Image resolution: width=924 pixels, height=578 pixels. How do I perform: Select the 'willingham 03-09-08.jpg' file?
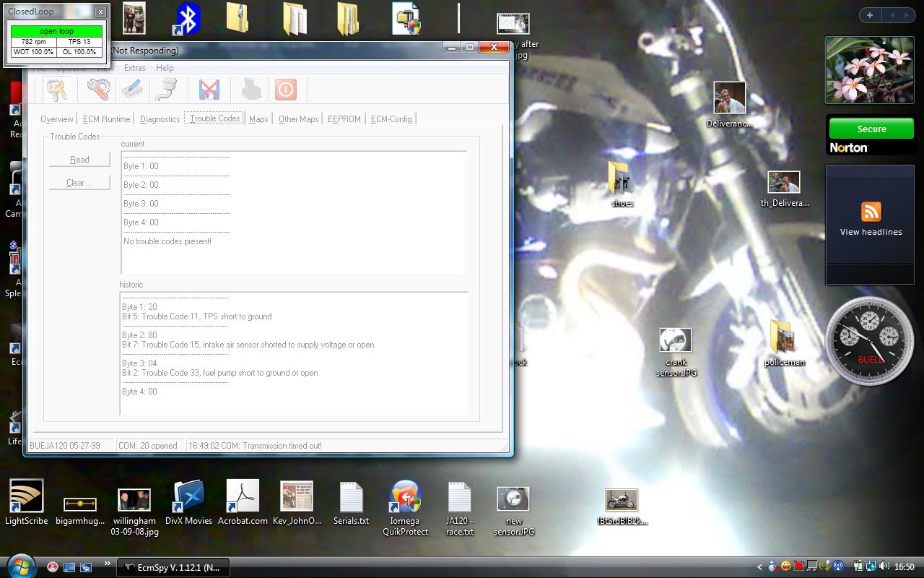[x=134, y=512]
